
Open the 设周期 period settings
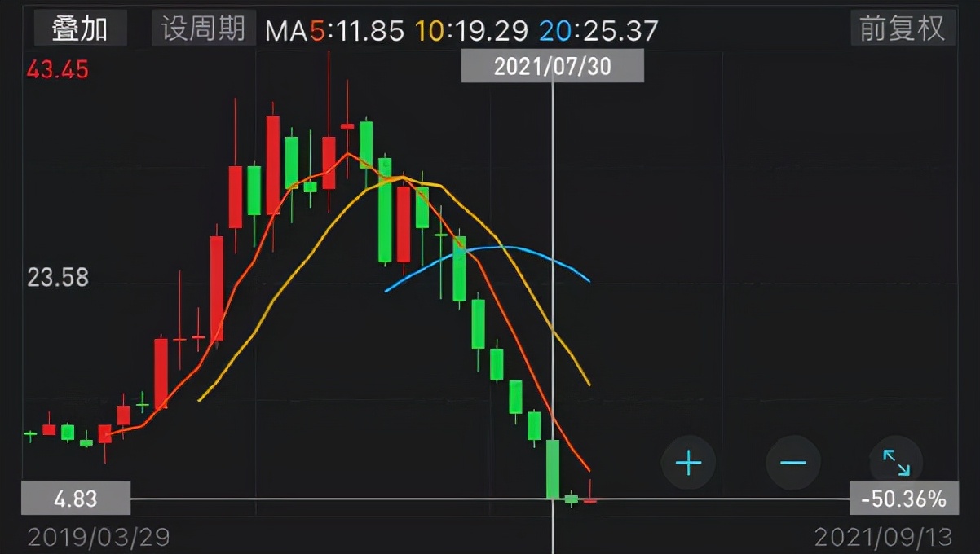(203, 29)
